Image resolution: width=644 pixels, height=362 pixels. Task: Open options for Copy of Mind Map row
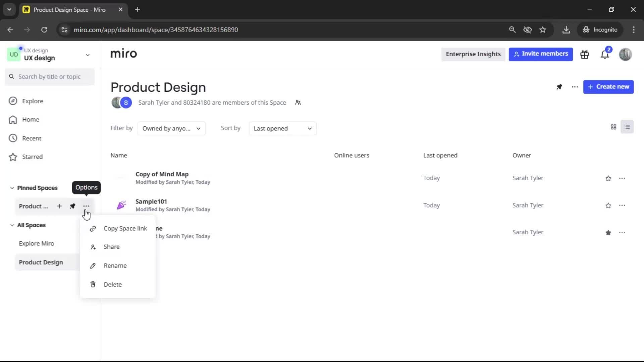point(622,178)
